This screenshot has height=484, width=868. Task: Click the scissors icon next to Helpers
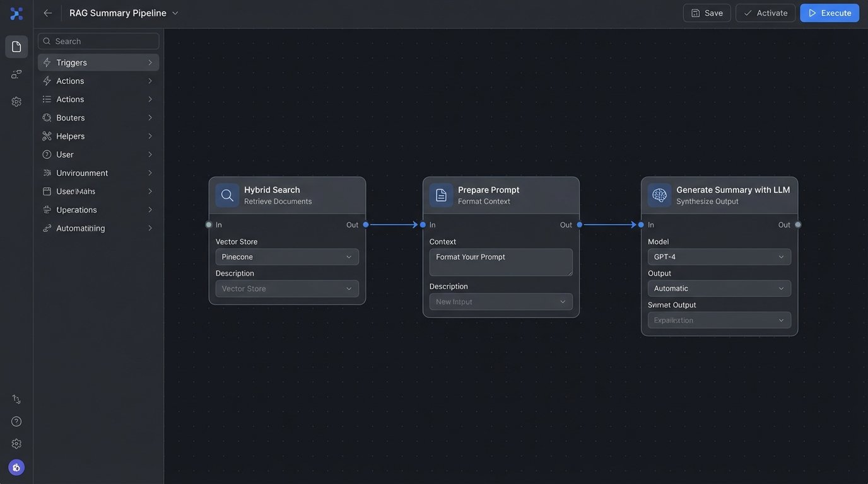click(44, 135)
